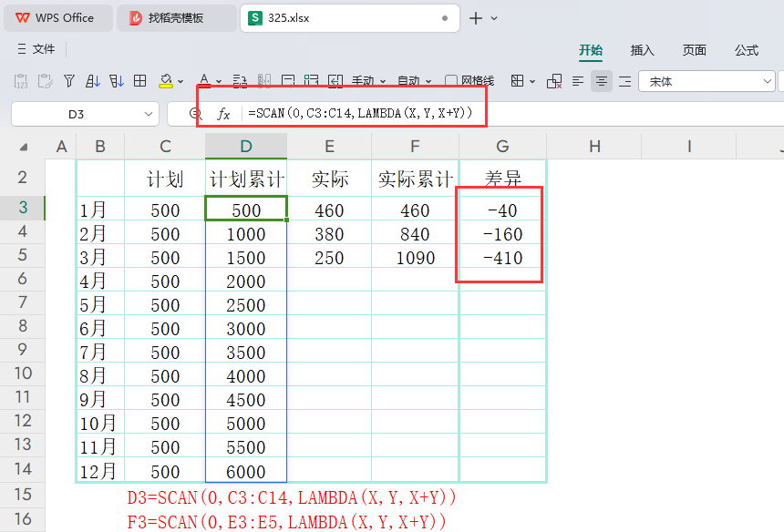Switch to the 公式 ribbon tab
The height and width of the screenshot is (532, 784).
point(747,50)
